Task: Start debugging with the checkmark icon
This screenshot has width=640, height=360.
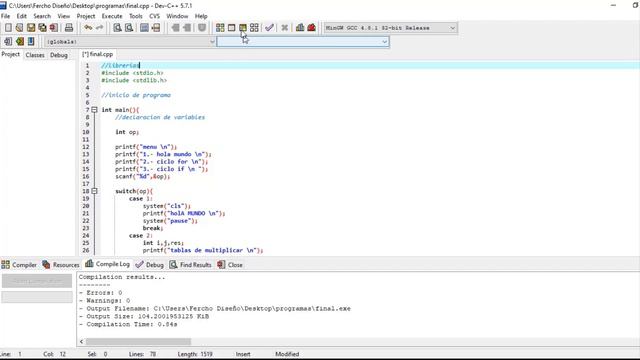Action: tap(269, 28)
